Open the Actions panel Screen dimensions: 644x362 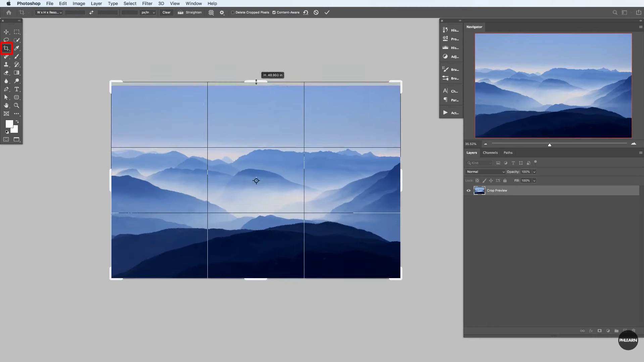(451, 112)
